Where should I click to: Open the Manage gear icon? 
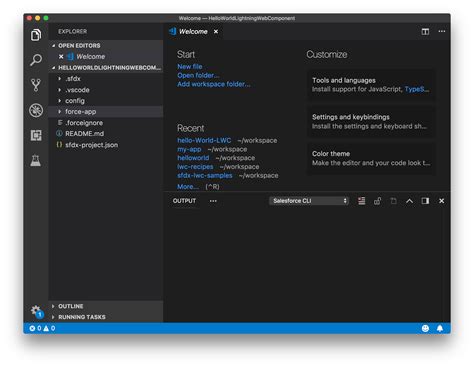[x=37, y=311]
